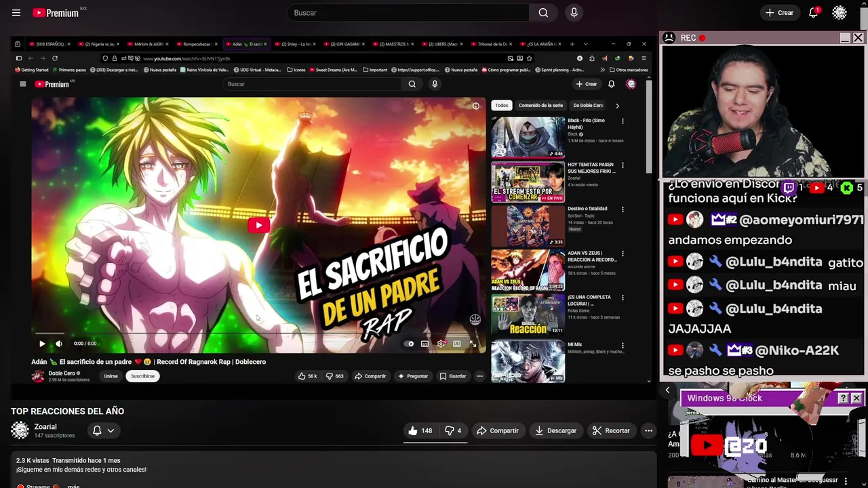Open settings gear in inner player
Viewport: 868px width, 488px height.
[441, 344]
